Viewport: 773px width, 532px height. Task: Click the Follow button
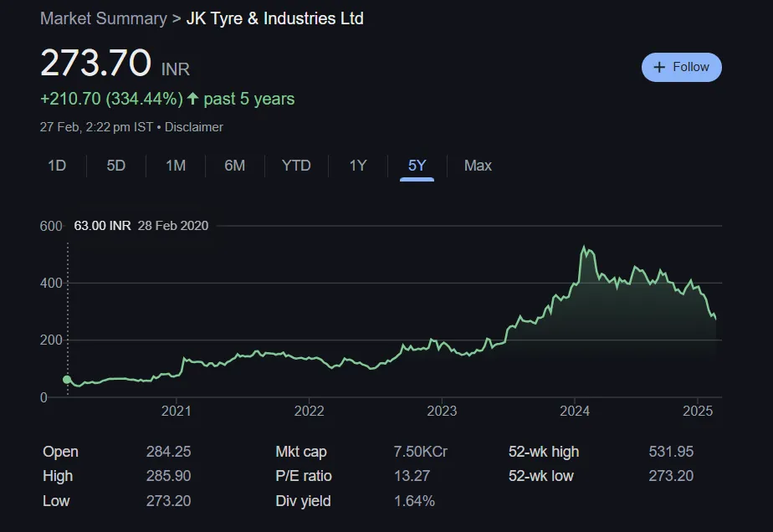[x=681, y=67]
